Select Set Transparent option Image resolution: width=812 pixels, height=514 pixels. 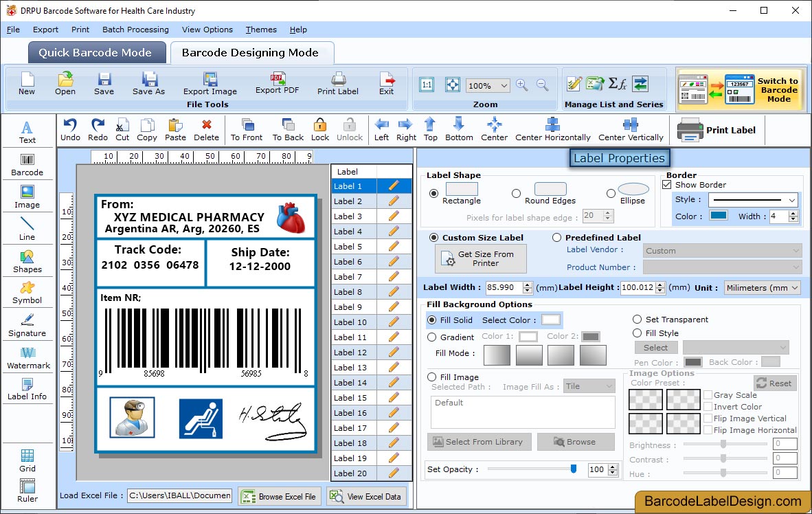click(637, 319)
